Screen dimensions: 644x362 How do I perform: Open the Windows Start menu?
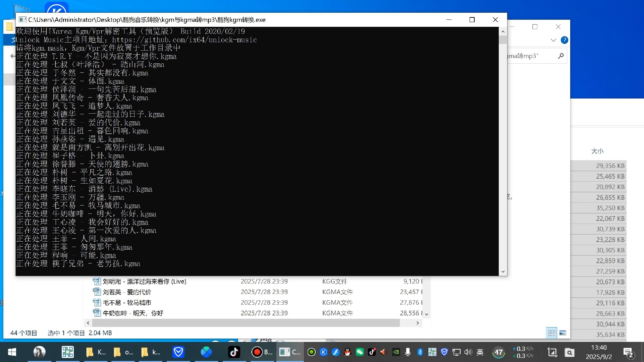[x=12, y=352]
